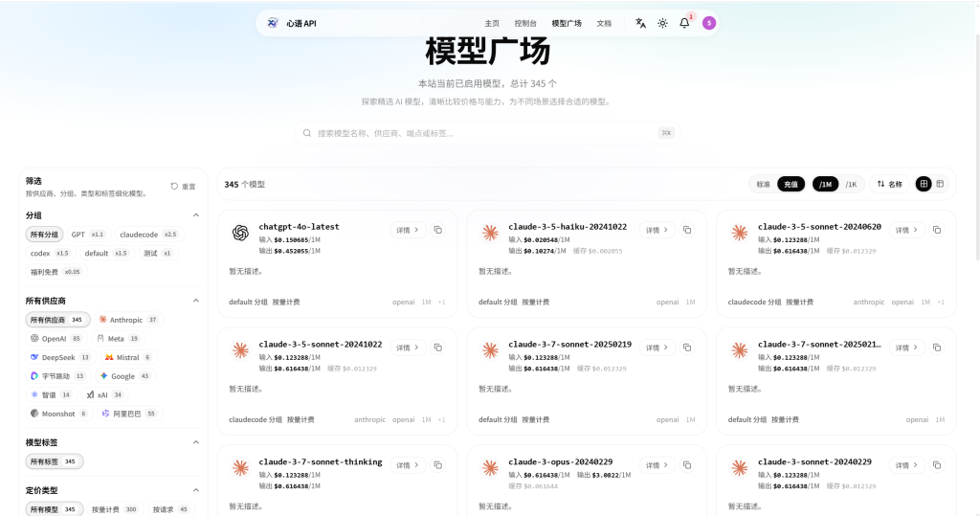
Task: Select per /1K token unit
Action: [x=851, y=185]
